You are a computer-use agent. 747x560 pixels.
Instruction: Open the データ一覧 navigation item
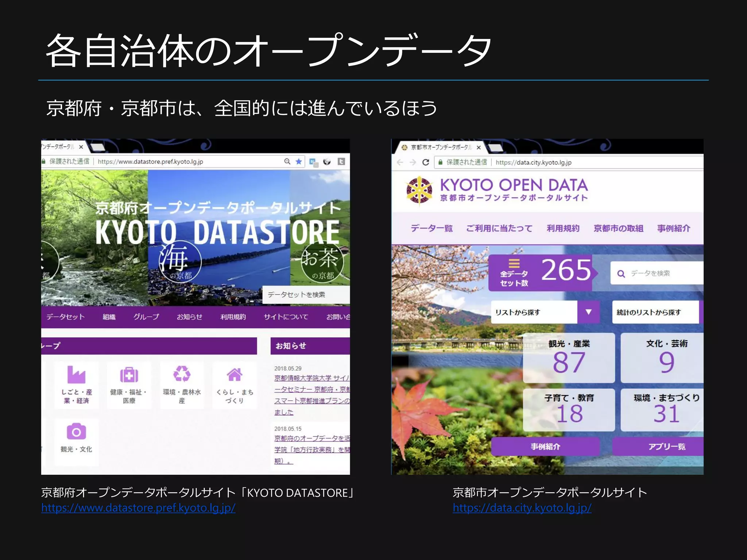432,228
